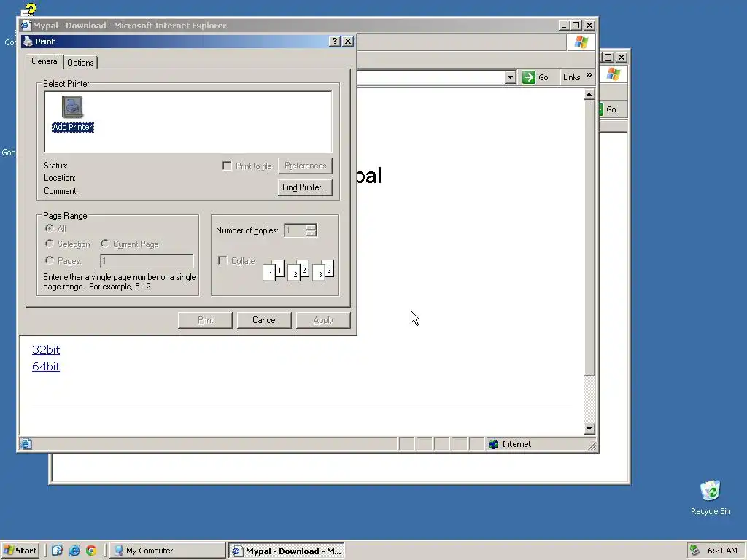
Task: Select the Selection radio button
Action: [x=49, y=244]
